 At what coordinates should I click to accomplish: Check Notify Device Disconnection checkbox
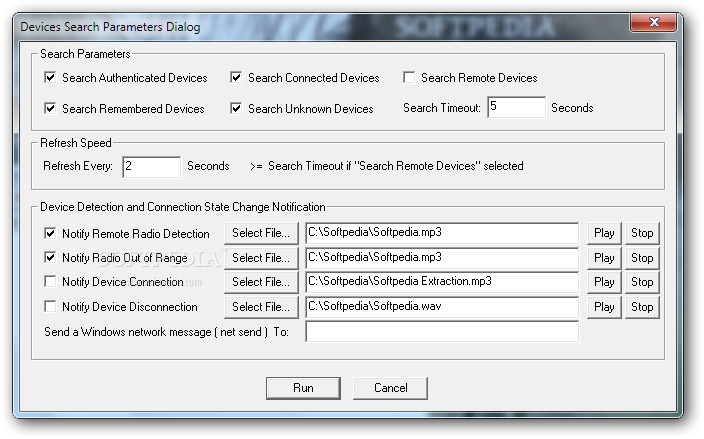[50, 307]
